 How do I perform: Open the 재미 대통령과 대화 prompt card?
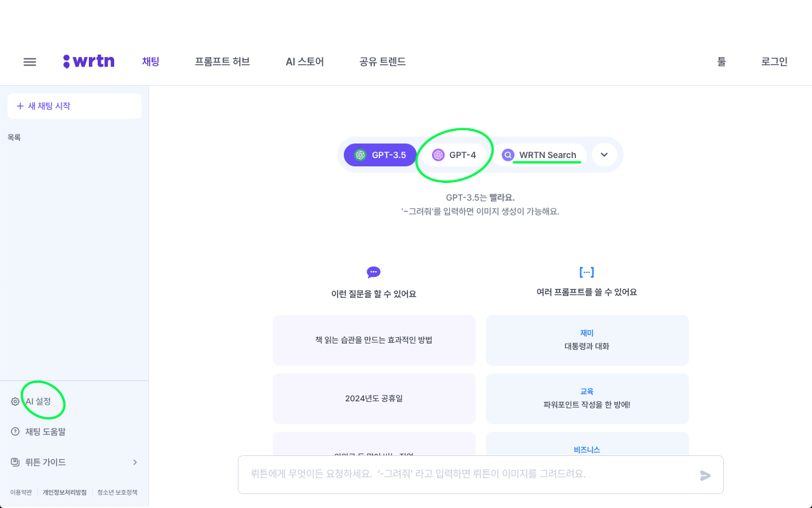pos(587,340)
